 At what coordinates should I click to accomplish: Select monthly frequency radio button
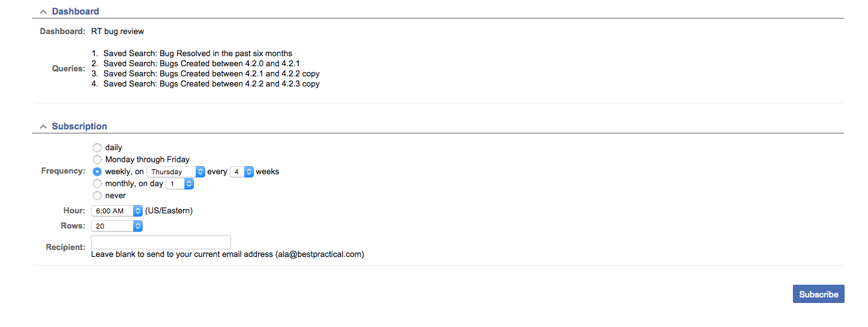(97, 184)
